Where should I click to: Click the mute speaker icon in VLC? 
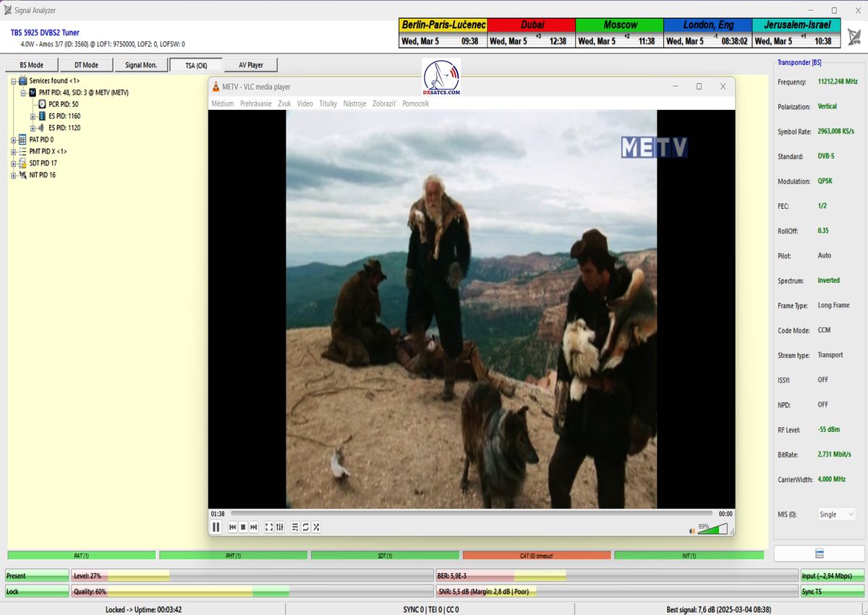pos(692,530)
